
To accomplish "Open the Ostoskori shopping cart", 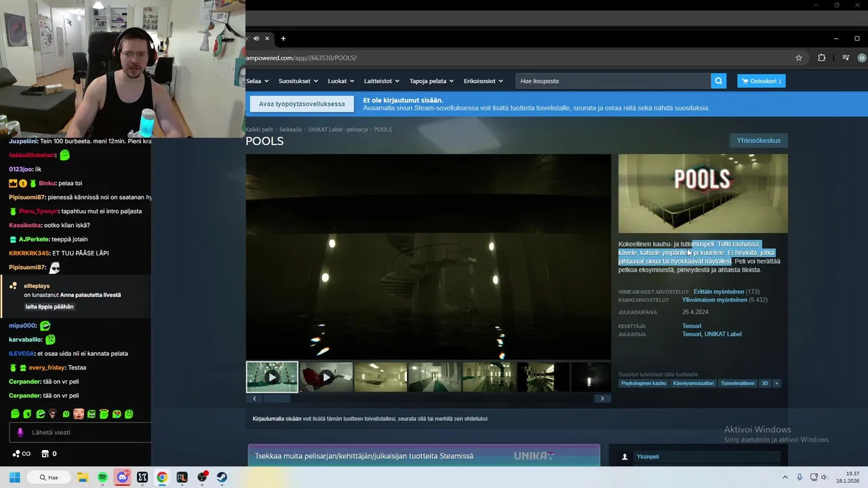I will tap(762, 81).
